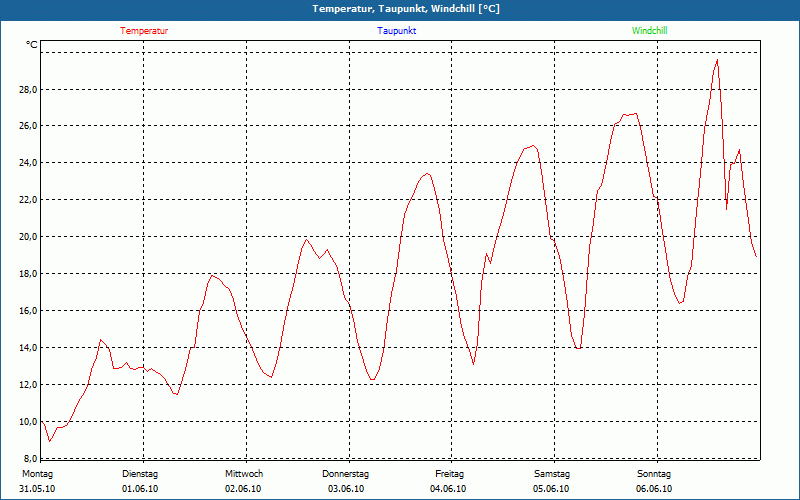Click the Montag day label
The width and height of the screenshot is (800, 500).
[37, 474]
